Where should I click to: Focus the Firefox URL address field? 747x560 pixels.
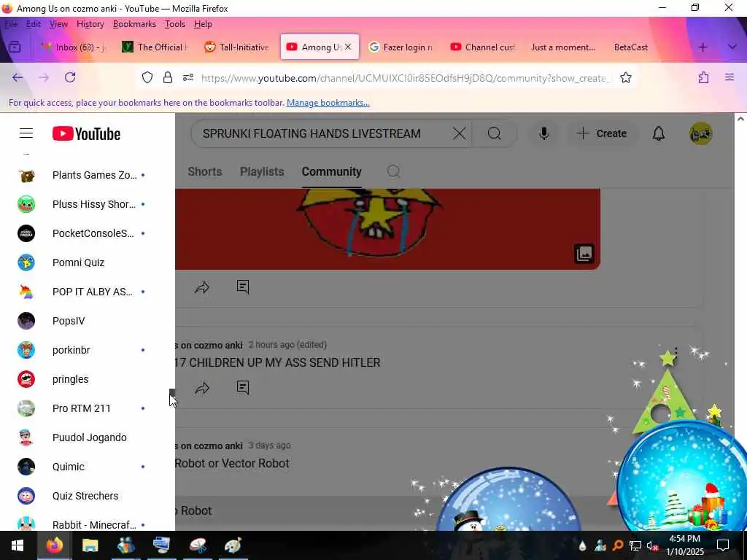pos(405,77)
